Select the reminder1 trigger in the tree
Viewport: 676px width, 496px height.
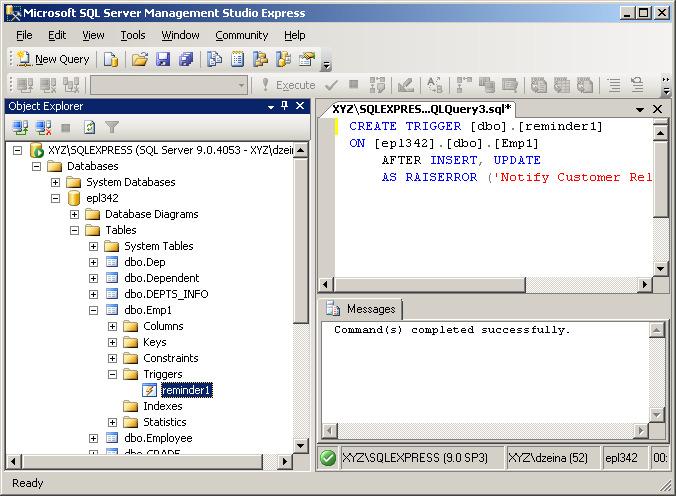pyautogui.click(x=187, y=390)
